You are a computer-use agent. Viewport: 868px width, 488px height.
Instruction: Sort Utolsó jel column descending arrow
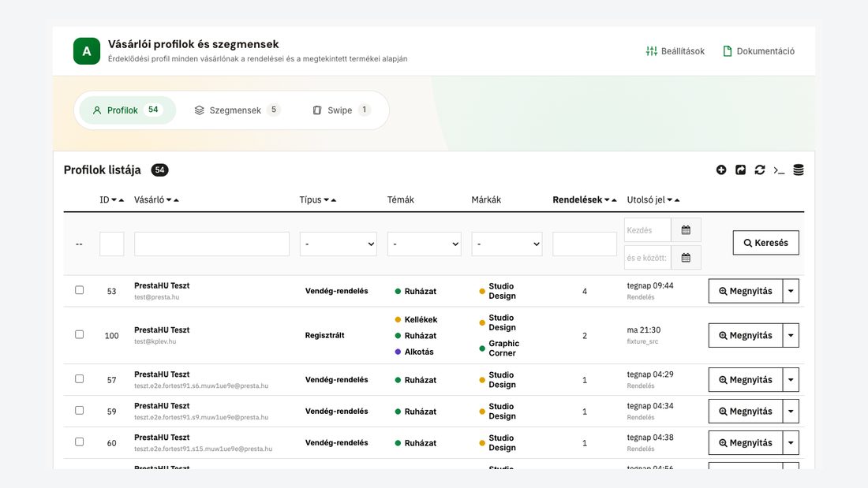pyautogui.click(x=670, y=200)
